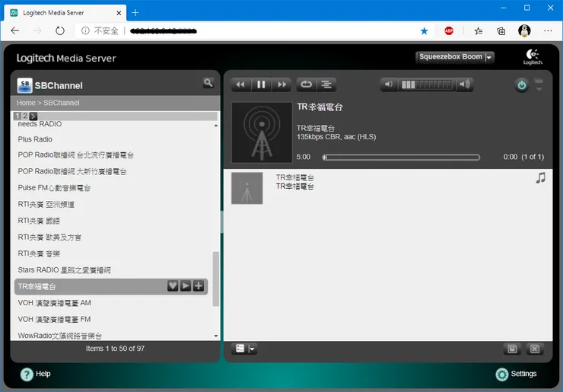This screenshot has height=392, width=563.
Task: Pause the current stream
Action: click(261, 84)
